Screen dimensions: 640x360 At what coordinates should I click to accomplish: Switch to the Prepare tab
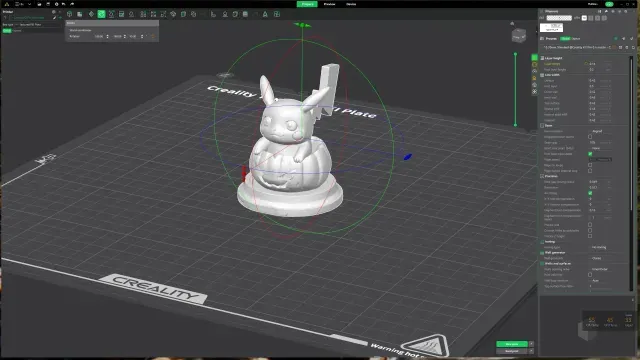tap(307, 4)
